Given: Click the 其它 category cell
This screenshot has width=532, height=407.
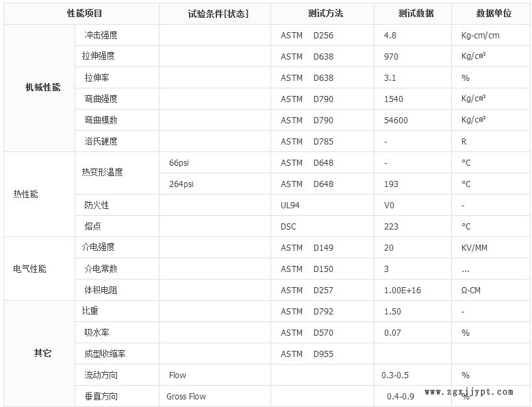Looking at the screenshot, I should click(x=42, y=354).
